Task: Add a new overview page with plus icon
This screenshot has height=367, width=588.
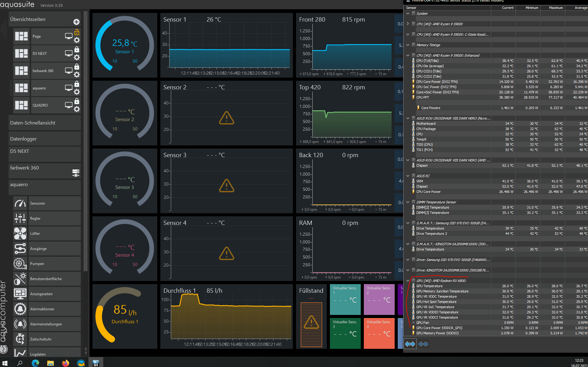Action: [x=76, y=22]
